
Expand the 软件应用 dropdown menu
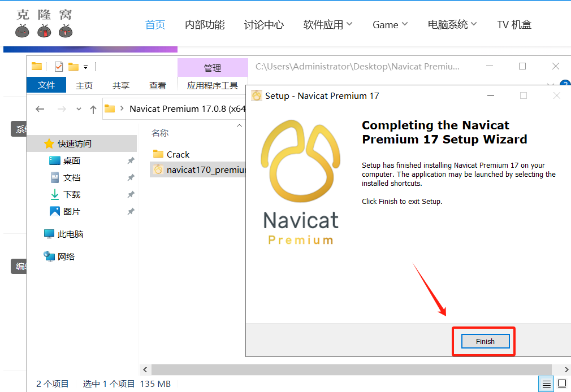(x=328, y=25)
